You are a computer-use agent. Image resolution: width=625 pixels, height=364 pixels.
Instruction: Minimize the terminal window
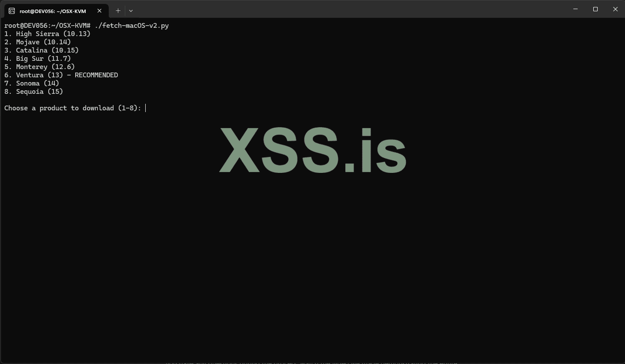click(x=575, y=9)
